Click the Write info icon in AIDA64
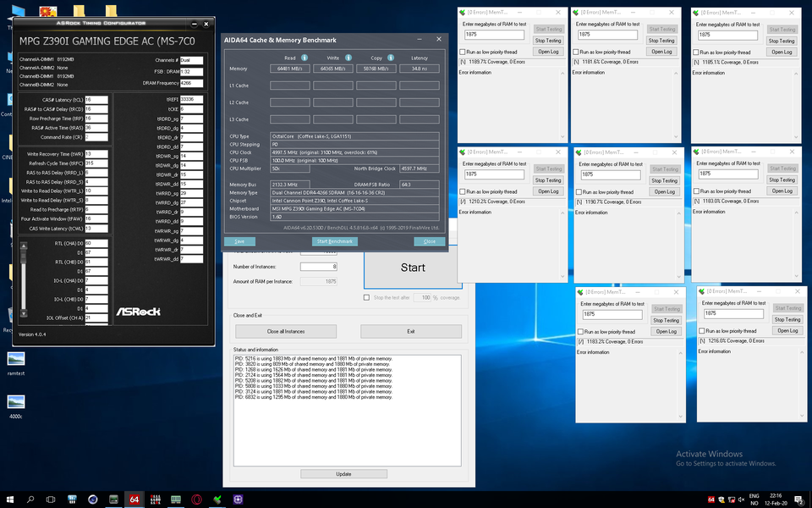Image resolution: width=812 pixels, height=508 pixels. point(347,58)
